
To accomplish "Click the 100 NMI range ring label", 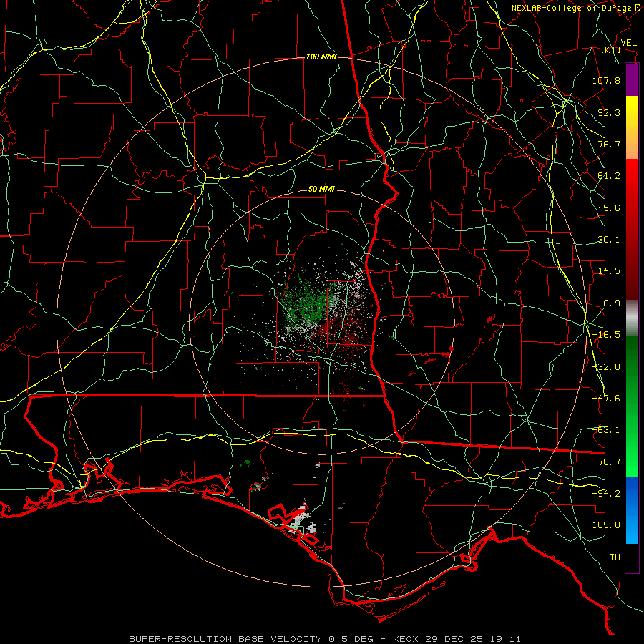I will click(x=321, y=57).
